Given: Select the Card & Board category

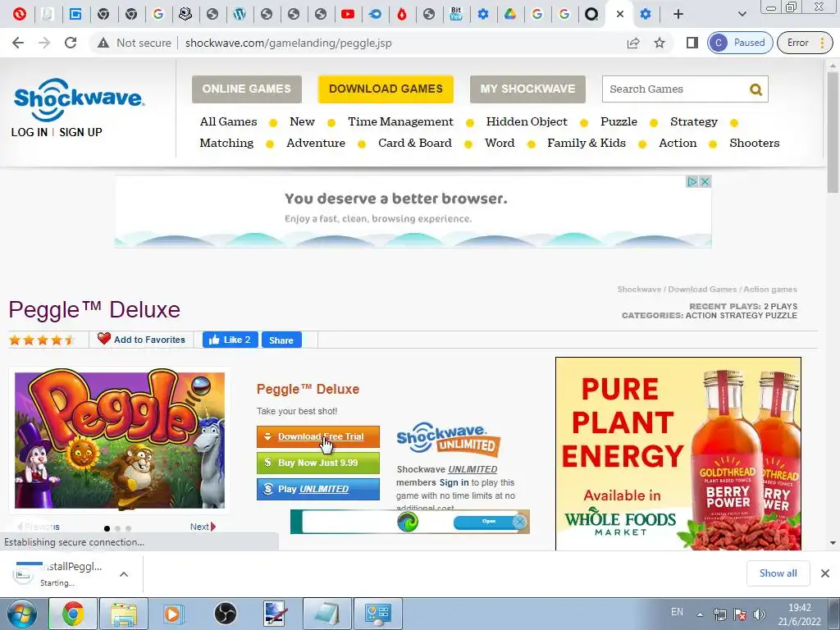Looking at the screenshot, I should tap(415, 143).
